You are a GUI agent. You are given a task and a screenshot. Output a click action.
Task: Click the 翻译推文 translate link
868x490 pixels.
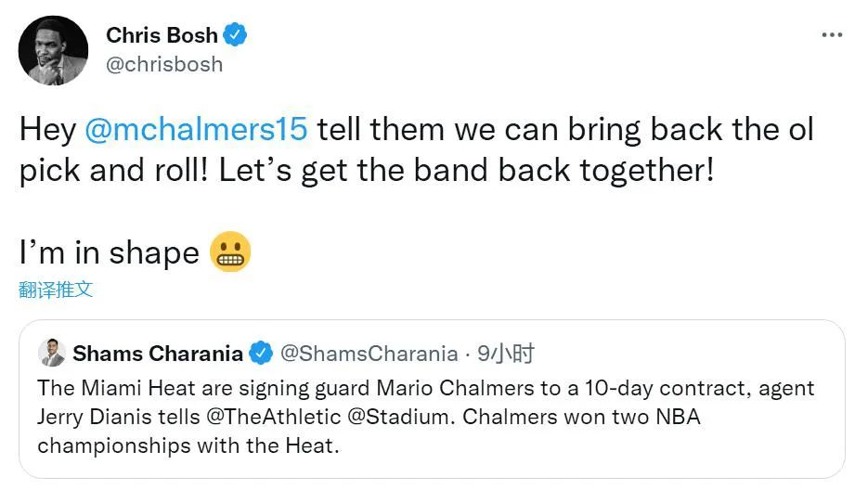56,290
